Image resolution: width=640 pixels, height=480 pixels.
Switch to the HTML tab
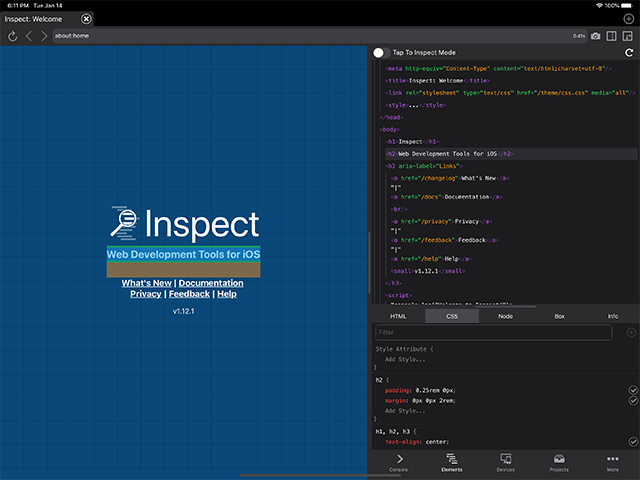coord(398,316)
